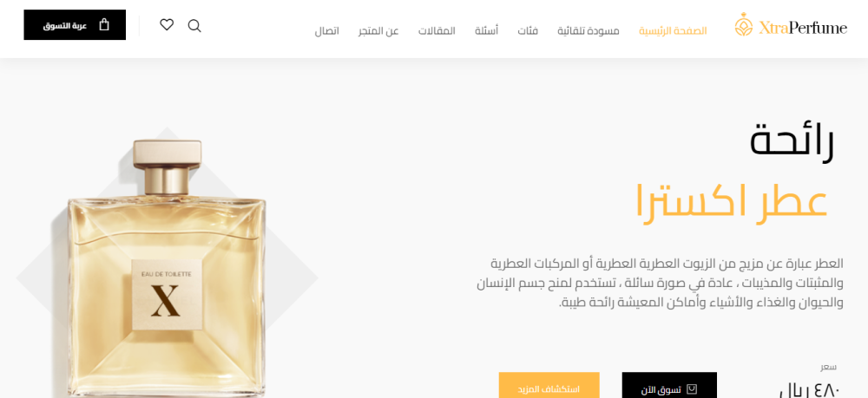Click the bag icon on تسوق الآن button
Screen dimensions: 868x398
pyautogui.click(x=692, y=389)
